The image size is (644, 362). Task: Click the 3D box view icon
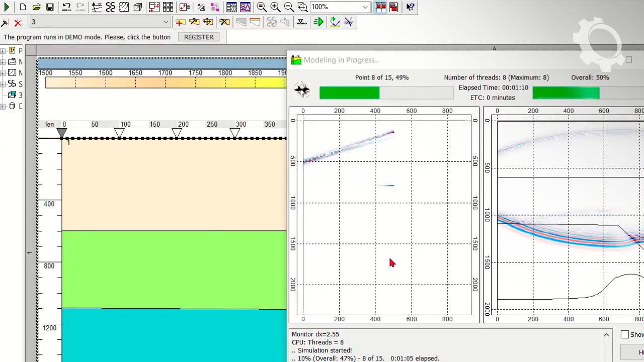(x=137, y=7)
